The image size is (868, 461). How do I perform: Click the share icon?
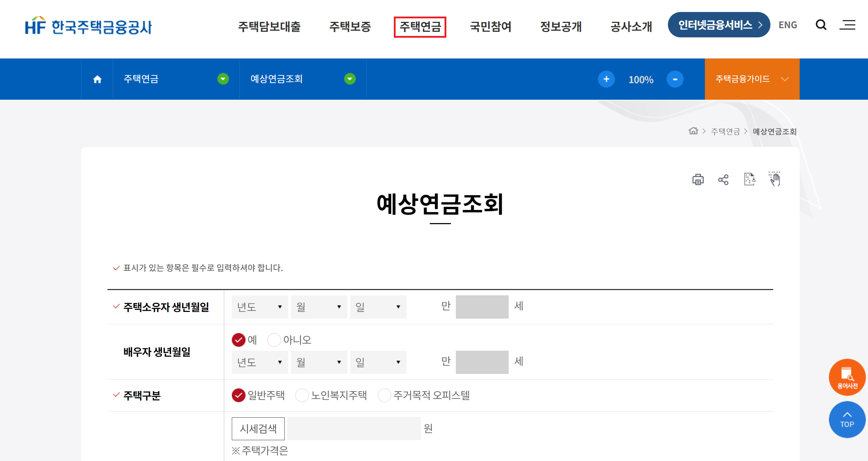click(723, 180)
